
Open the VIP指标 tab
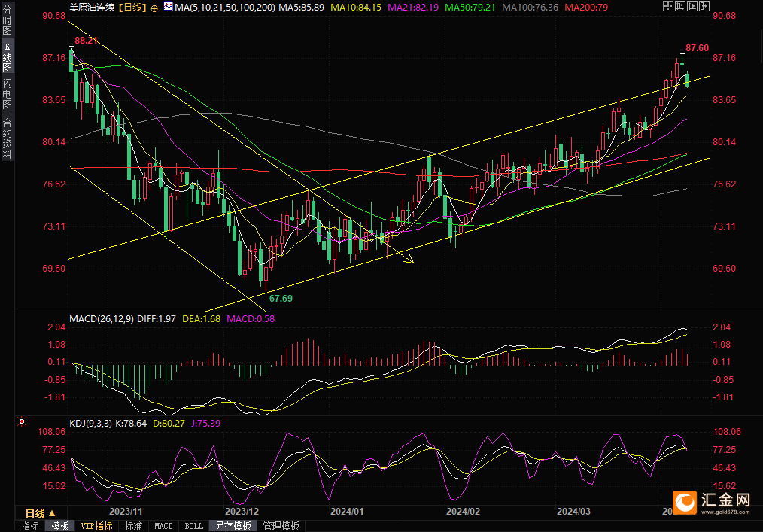point(96,526)
